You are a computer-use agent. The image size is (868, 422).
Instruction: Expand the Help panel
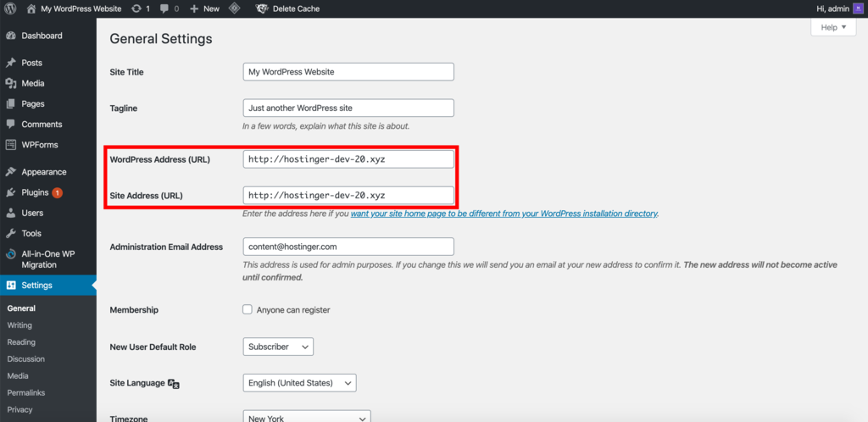coord(833,27)
